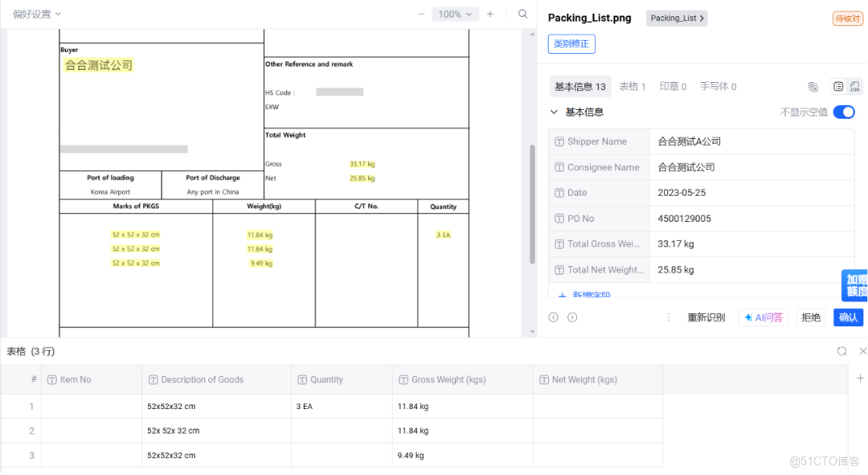Select the Date field icon marker
Screen dimensions: 868x475
click(558, 192)
